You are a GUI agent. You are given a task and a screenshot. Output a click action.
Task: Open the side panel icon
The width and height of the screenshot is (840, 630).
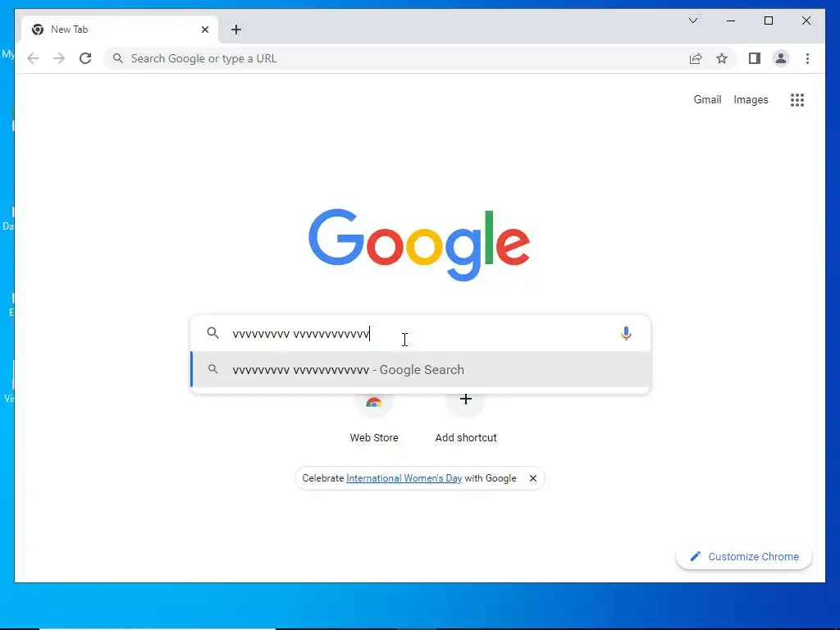click(755, 58)
